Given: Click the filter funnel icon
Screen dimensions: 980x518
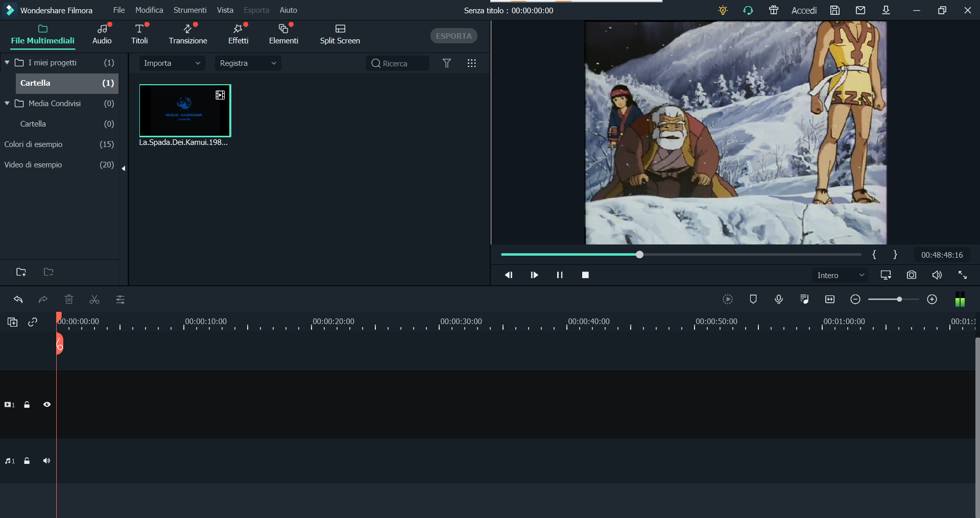Looking at the screenshot, I should click(x=447, y=63).
